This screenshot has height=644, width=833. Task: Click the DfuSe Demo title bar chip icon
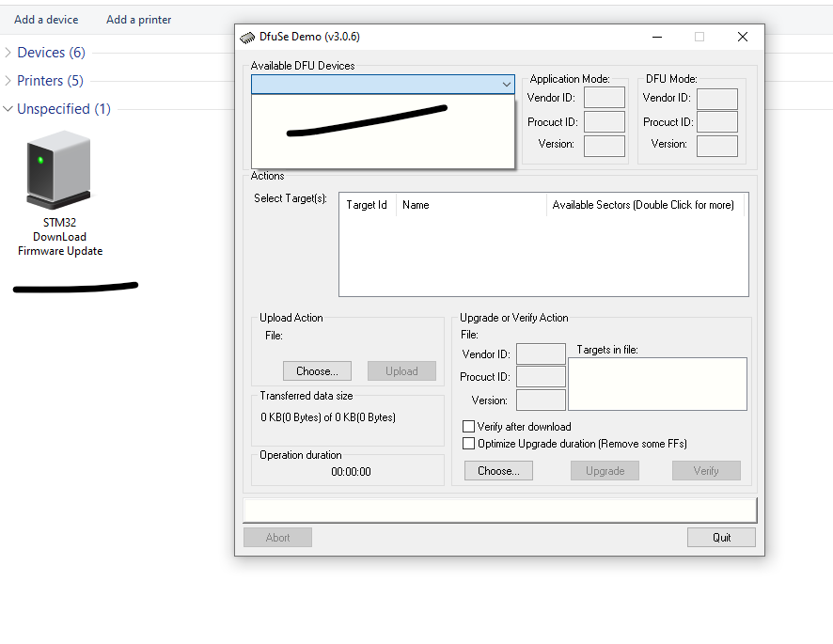tap(247, 38)
